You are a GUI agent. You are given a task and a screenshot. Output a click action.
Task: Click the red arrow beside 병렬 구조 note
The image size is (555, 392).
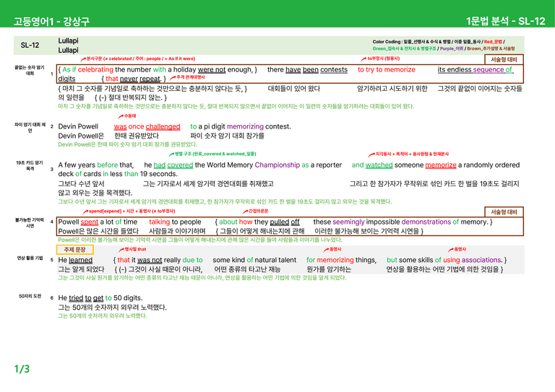[x=171, y=154]
